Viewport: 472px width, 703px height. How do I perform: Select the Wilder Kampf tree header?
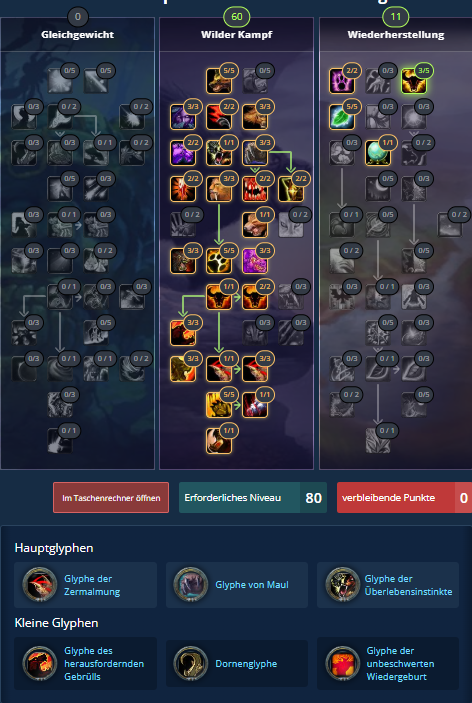point(236,34)
